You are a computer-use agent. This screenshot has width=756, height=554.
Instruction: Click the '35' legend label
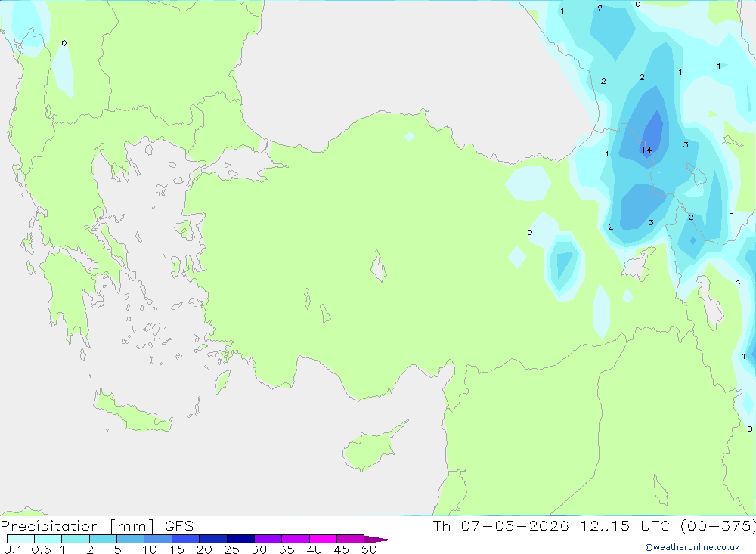point(287,549)
